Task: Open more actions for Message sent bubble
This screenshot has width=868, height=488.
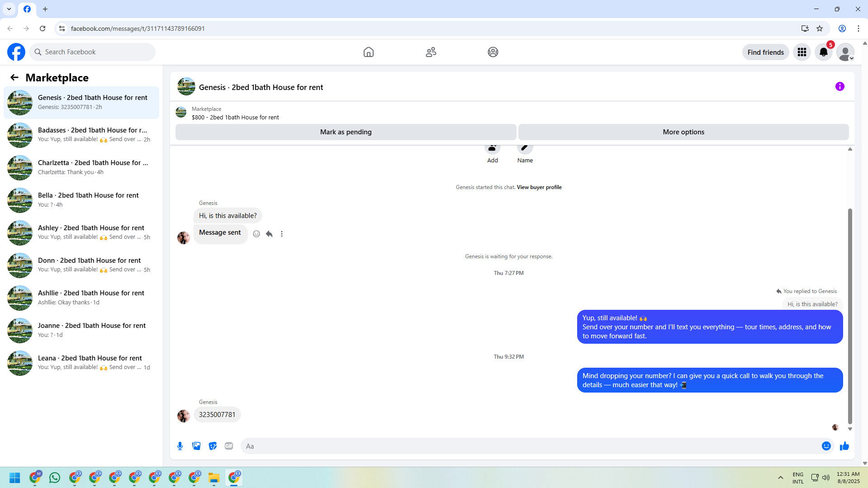Action: tap(282, 234)
